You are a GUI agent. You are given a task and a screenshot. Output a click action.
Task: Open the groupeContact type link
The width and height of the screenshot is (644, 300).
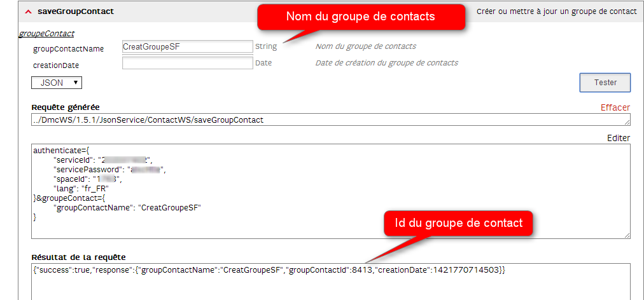point(46,34)
